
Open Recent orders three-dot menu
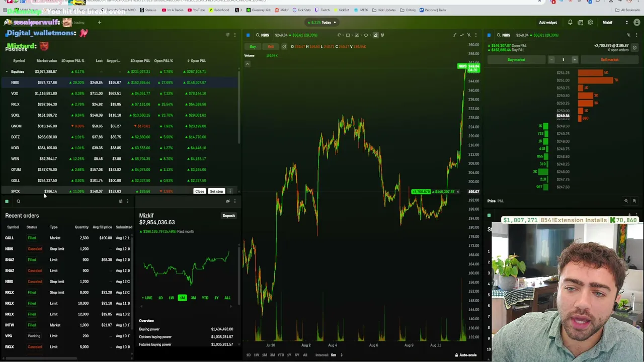[x=127, y=202]
